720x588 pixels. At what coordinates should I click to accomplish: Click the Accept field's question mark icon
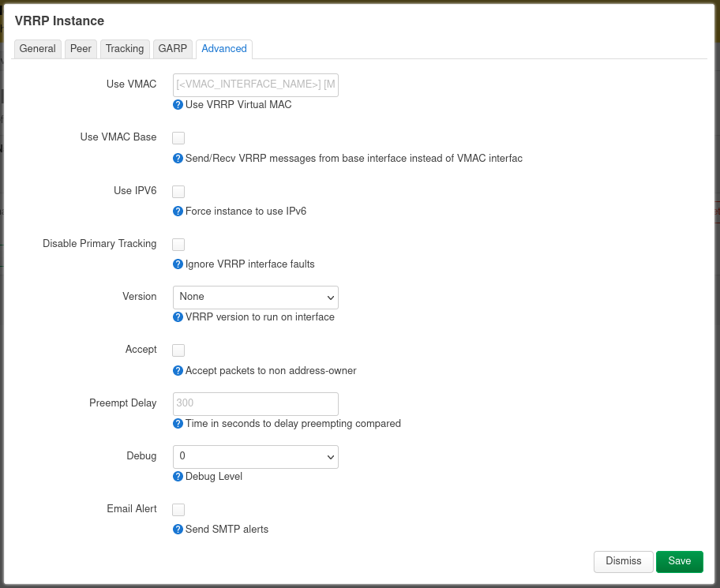point(178,369)
